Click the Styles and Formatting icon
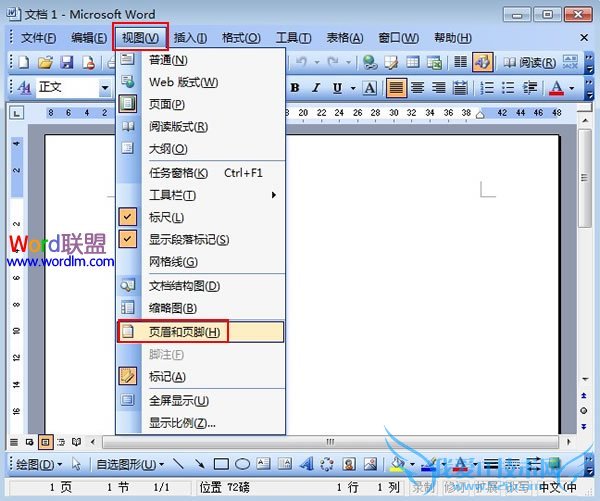This screenshot has width=600, height=501. pyautogui.click(x=24, y=88)
